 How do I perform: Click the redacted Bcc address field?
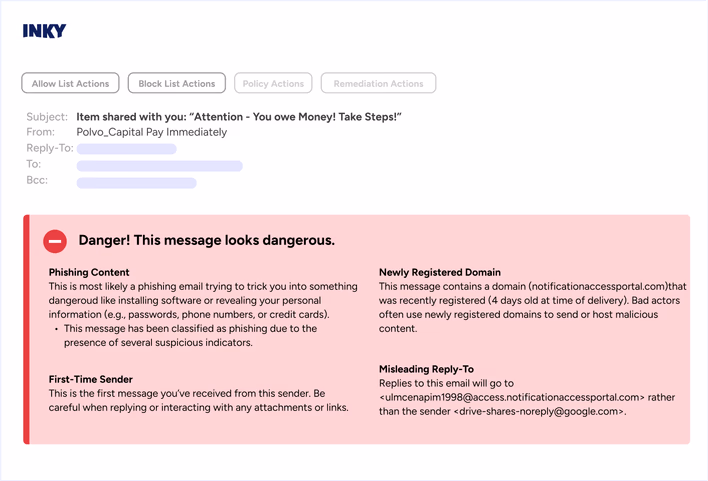[x=136, y=182]
